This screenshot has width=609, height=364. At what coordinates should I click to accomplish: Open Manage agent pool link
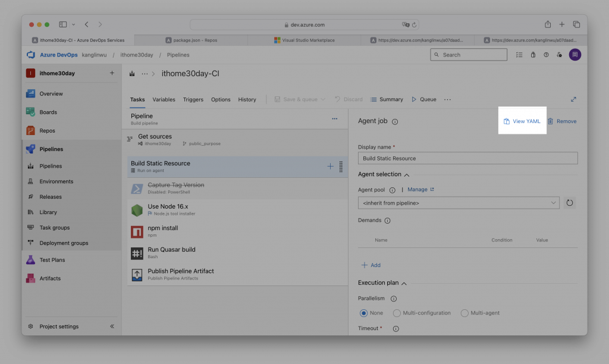(x=420, y=190)
